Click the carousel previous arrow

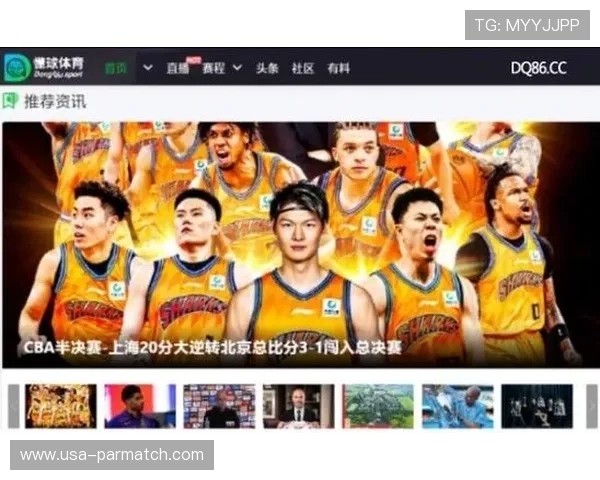[14, 406]
